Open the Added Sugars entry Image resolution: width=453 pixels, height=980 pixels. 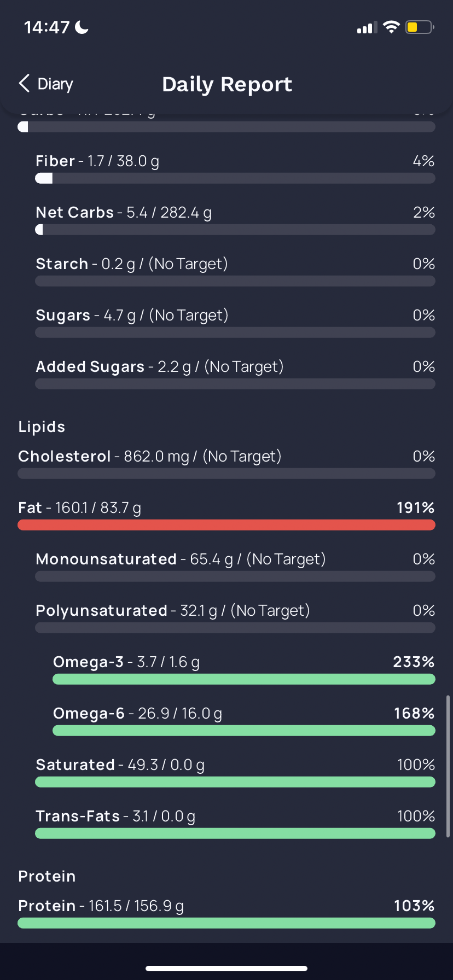click(x=235, y=375)
